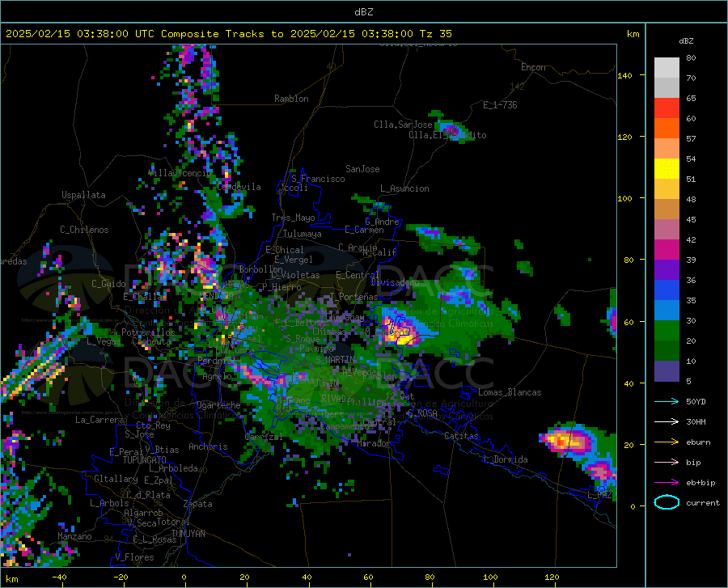Click the 'V_Flores' map label
The height and width of the screenshot is (588, 728).
[134, 557]
